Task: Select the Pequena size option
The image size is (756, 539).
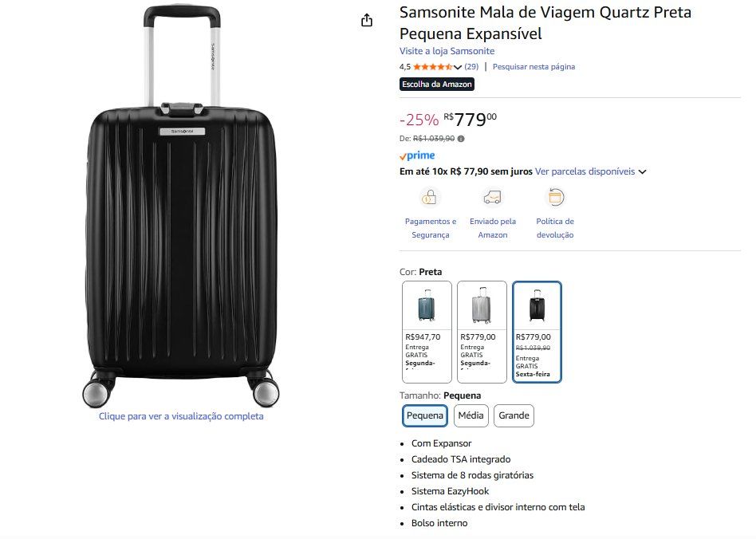Action: pyautogui.click(x=425, y=415)
